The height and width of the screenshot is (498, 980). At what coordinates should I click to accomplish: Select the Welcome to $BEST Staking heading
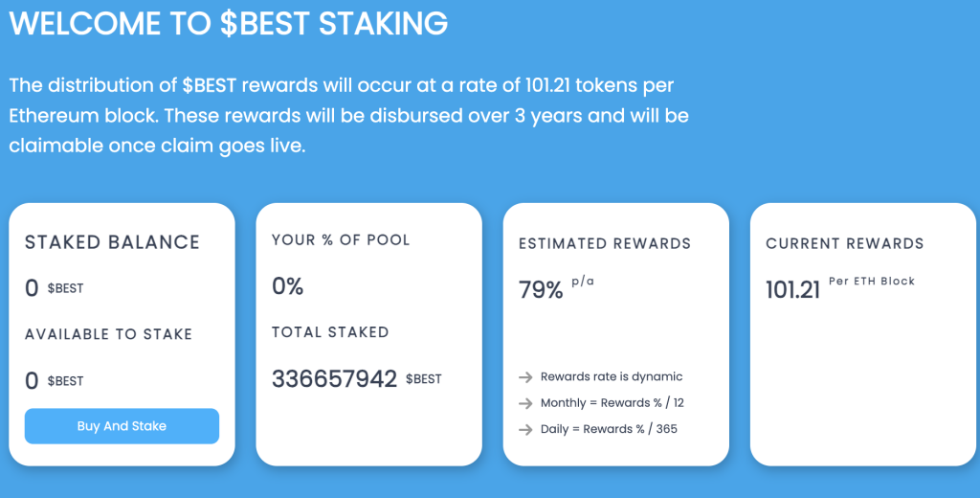click(228, 23)
